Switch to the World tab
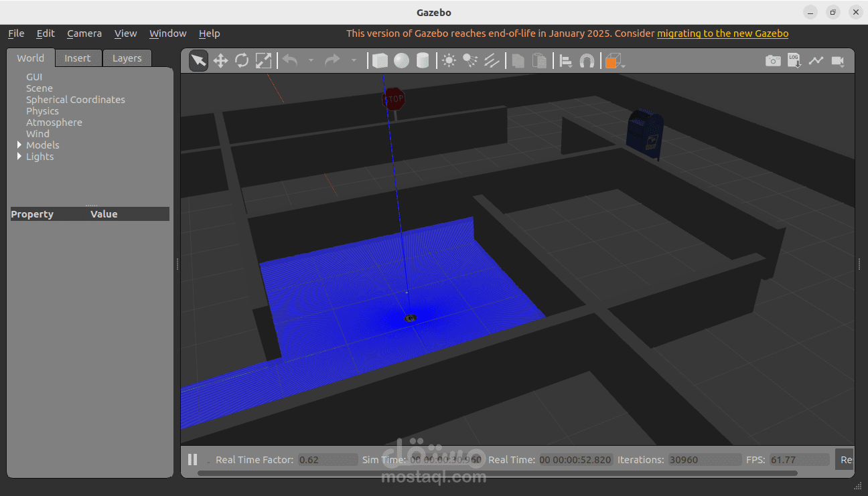The width and height of the screenshot is (868, 496). [x=31, y=58]
